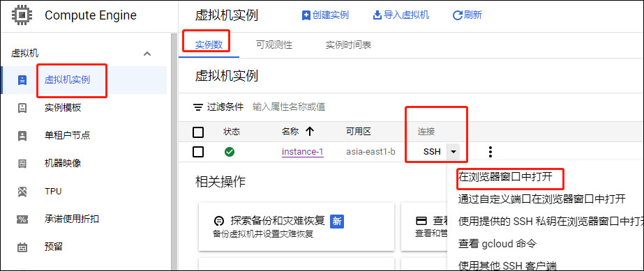This screenshot has width=644, height=271.
Task: Select 查看 gcloud 命令 menu entry
Action: (497, 244)
